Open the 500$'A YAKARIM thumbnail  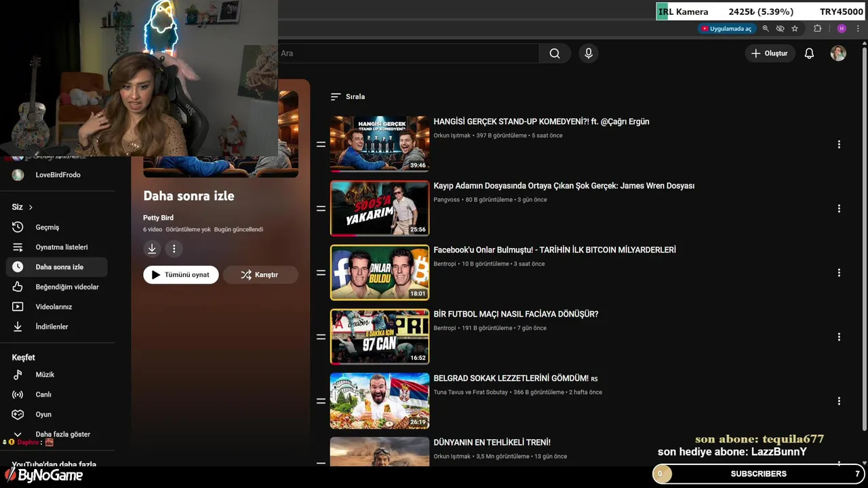pos(380,208)
